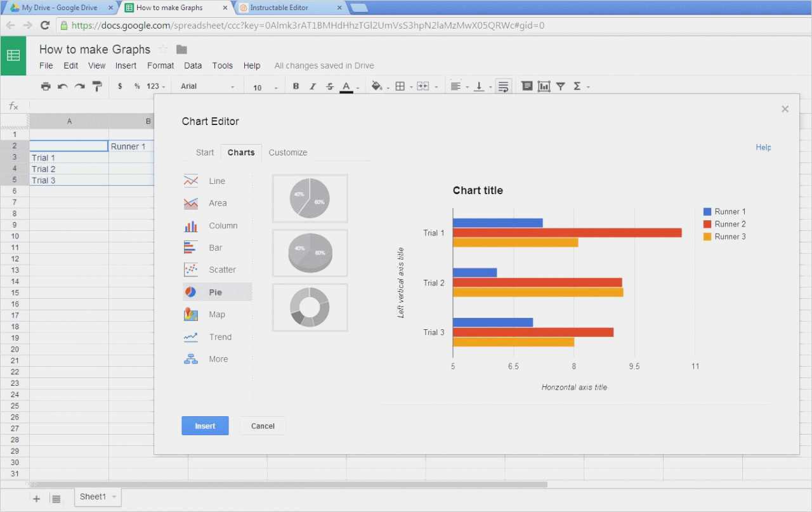Viewport: 812px width, 512px height.
Task: Click the move to folder icon
Action: pos(181,49)
